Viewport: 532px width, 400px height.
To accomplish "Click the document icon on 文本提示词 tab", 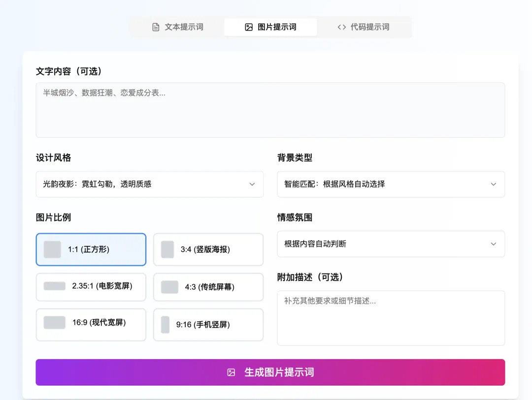I will point(156,27).
